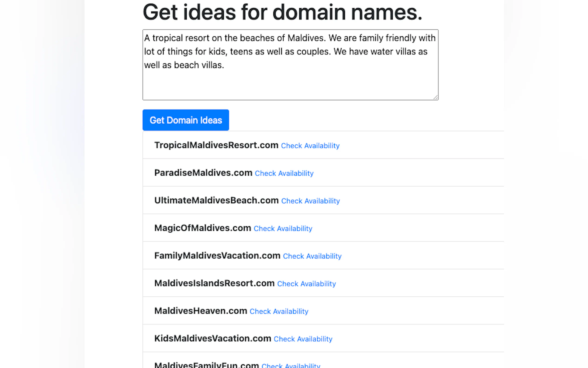The image size is (588, 368).
Task: Click the textarea resize handle corner
Action: click(x=436, y=97)
